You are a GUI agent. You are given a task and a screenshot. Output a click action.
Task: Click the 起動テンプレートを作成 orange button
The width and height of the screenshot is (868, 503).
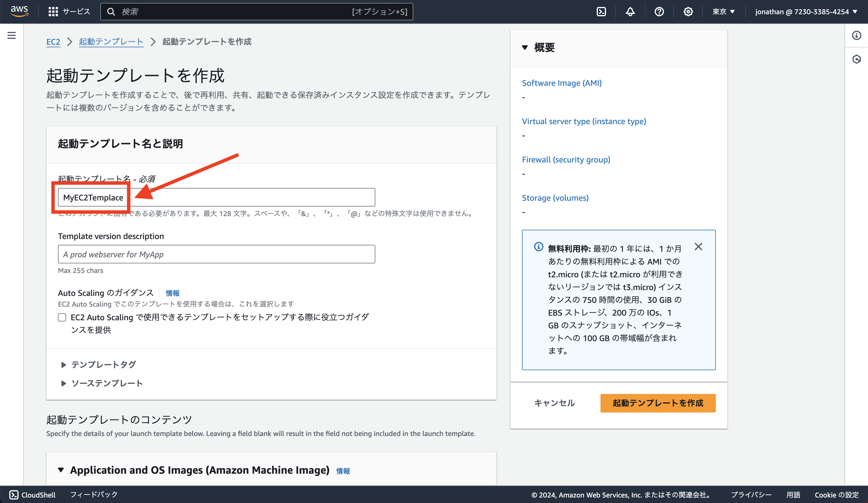pos(657,403)
